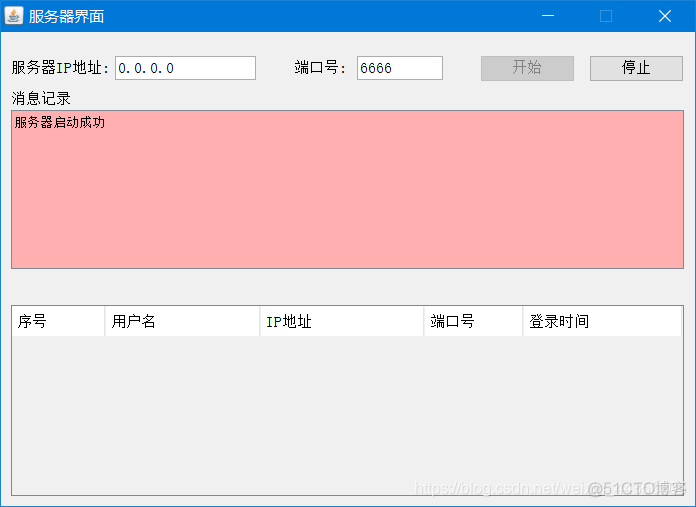The image size is (696, 507).
Task: Click the 服务器IP地址 input field
Action: click(x=185, y=68)
